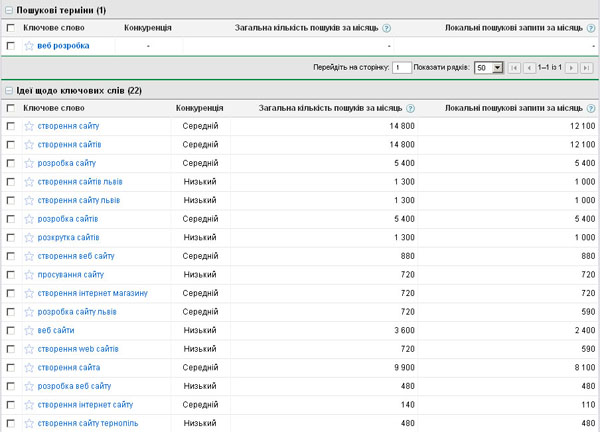Select all search terms checkbox in header
Screen dimensions: 600x432
tap(11, 28)
